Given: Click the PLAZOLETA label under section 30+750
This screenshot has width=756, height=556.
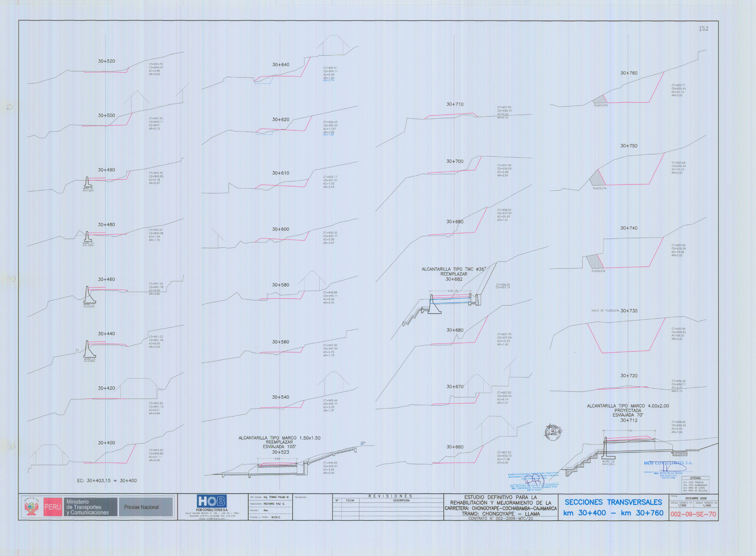Looking at the screenshot, I should [x=600, y=188].
